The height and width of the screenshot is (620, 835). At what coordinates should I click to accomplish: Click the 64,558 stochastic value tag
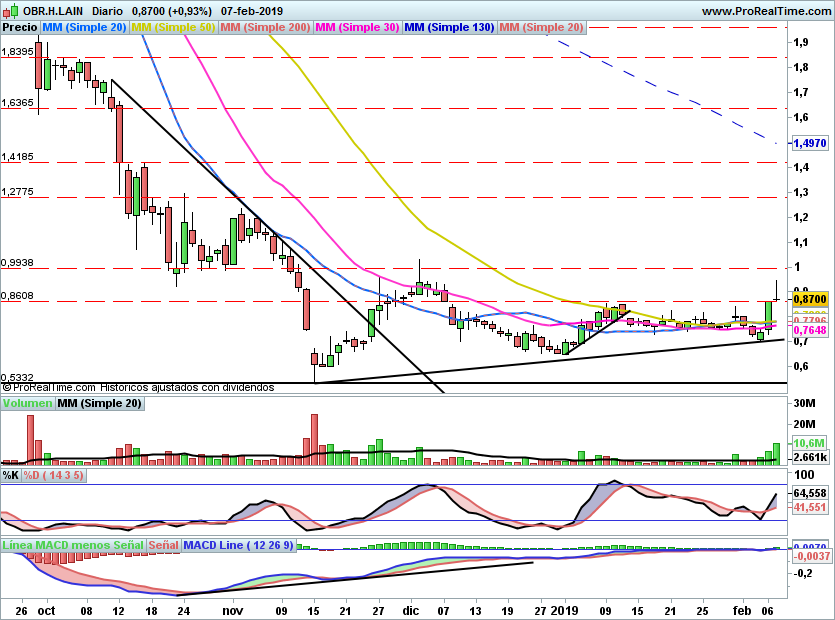[809, 494]
